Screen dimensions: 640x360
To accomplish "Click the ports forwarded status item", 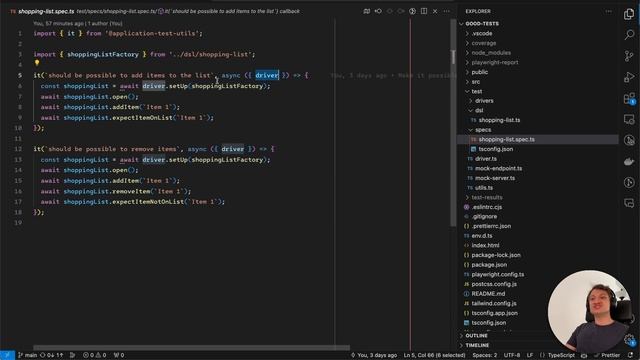I will click(x=119, y=355).
